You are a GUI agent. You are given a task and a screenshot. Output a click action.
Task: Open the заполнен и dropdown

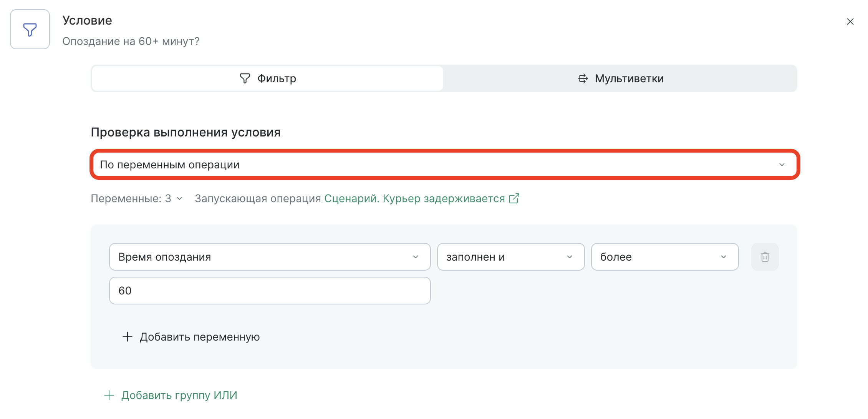tap(511, 257)
